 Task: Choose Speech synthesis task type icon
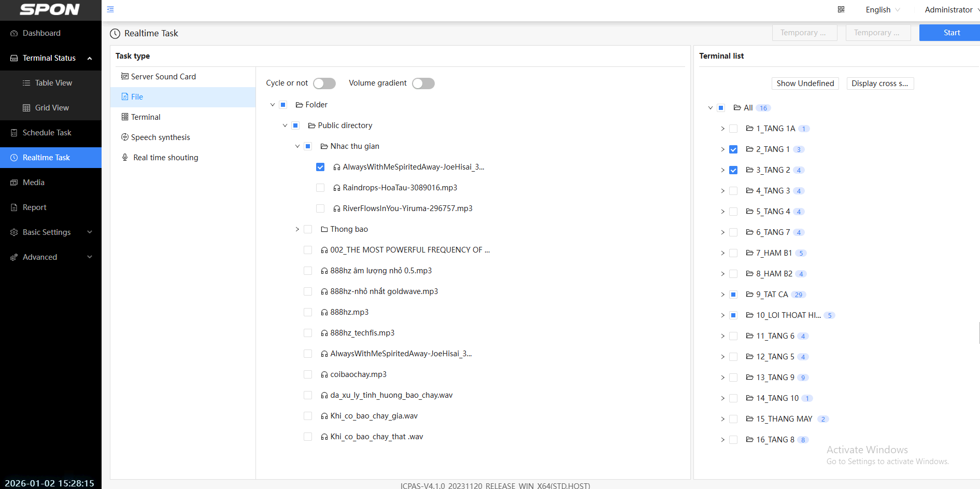[125, 137]
